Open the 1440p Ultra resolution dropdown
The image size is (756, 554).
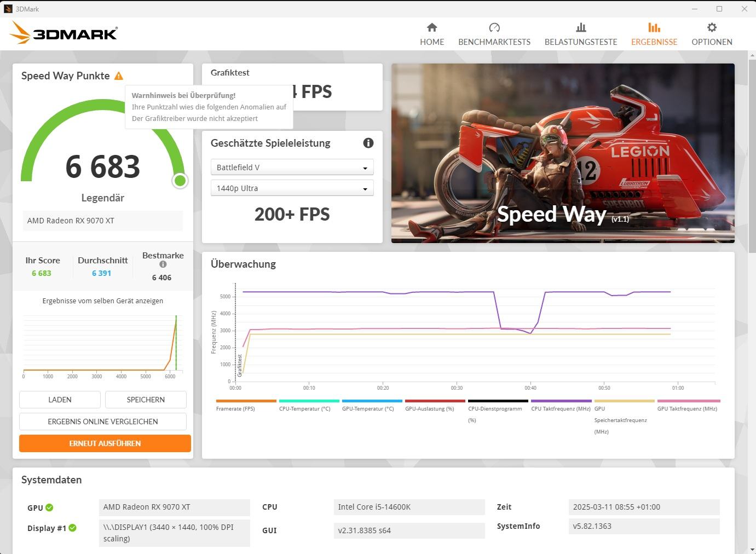(292, 188)
